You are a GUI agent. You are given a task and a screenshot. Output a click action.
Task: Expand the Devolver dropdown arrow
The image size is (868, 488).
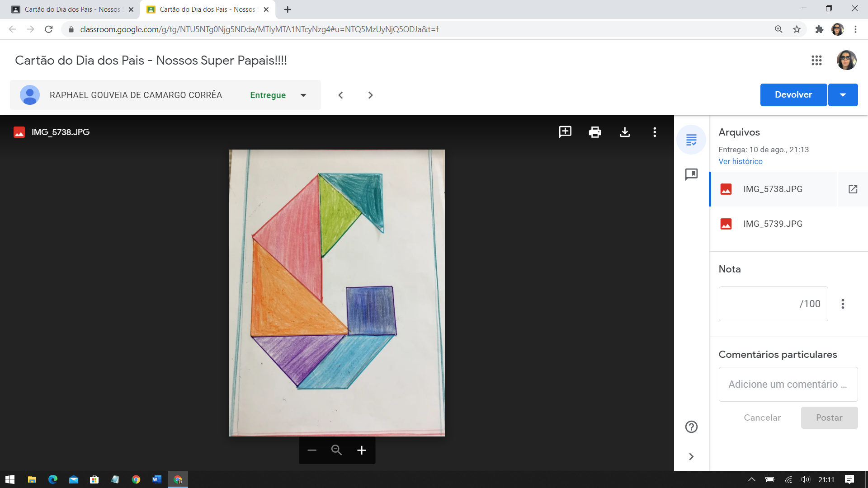click(843, 95)
